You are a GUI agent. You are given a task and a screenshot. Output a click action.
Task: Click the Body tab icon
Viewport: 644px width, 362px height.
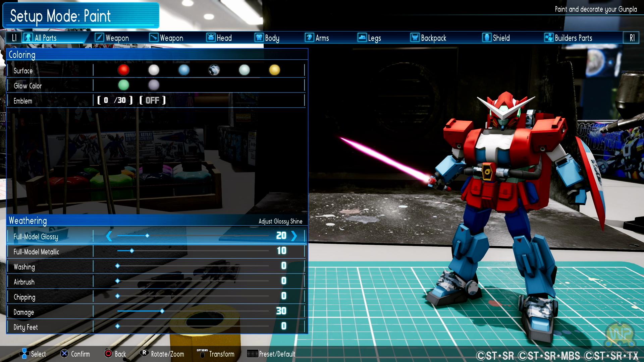[x=259, y=38]
